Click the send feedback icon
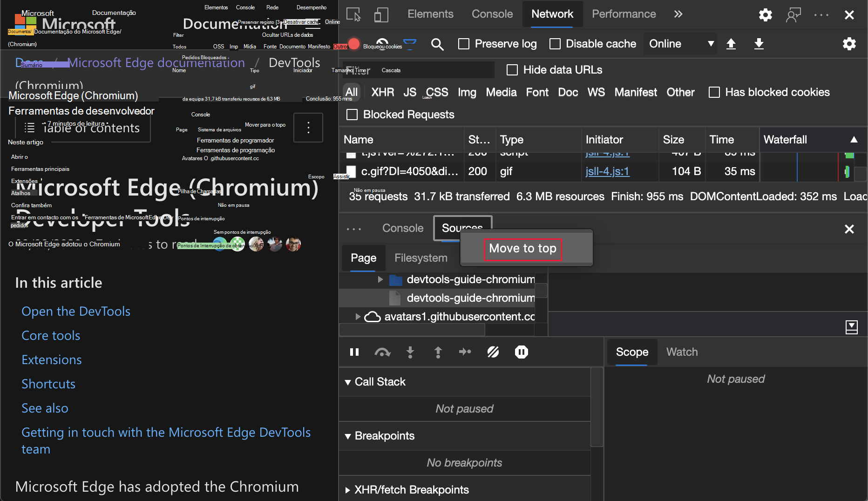The image size is (868, 501). tap(793, 15)
